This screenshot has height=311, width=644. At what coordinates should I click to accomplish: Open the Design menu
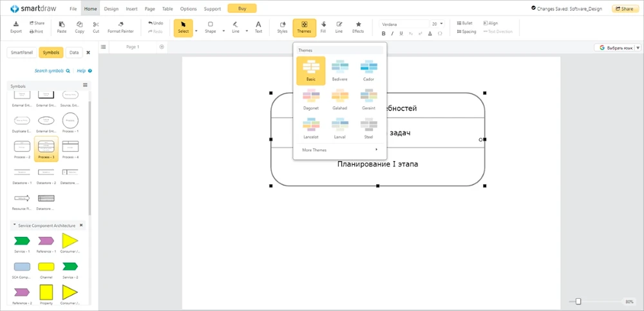(x=111, y=8)
